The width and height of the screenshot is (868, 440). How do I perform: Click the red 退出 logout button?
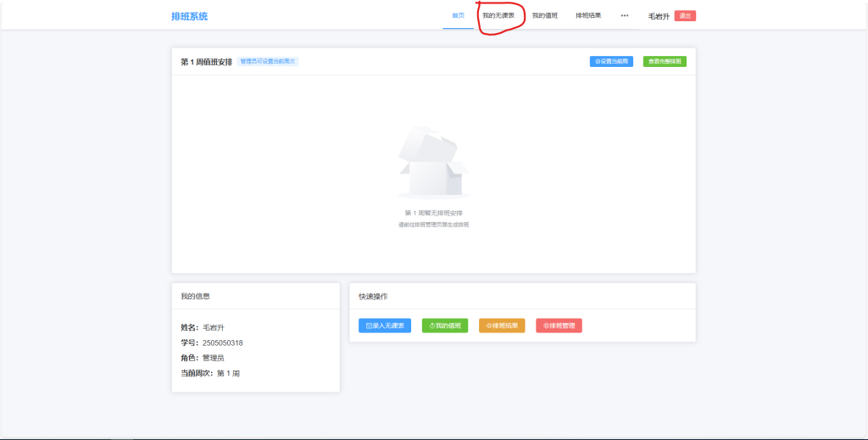[x=685, y=16]
